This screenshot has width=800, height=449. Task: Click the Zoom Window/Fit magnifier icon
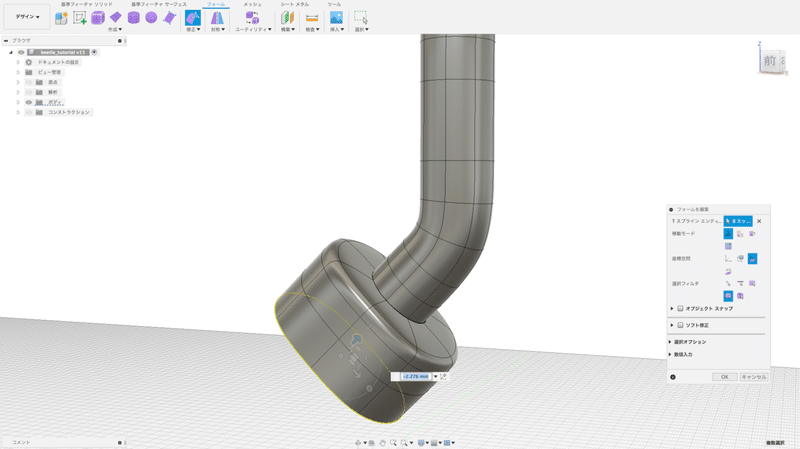(x=405, y=443)
